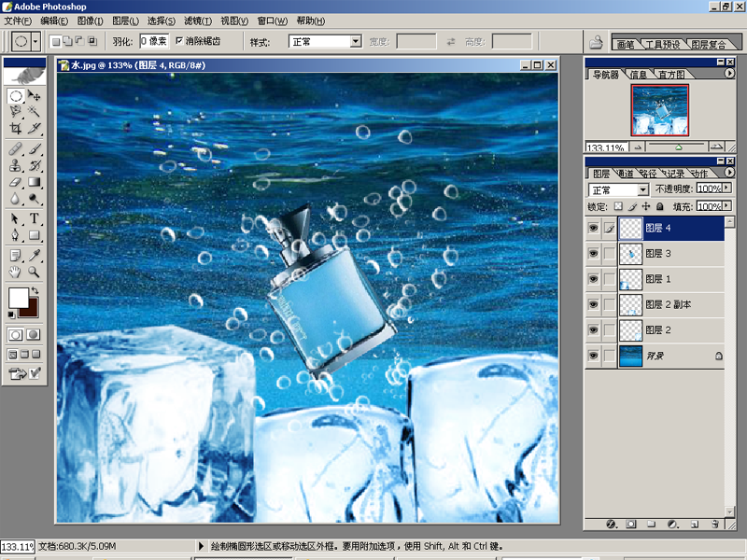The image size is (747, 560).
Task: Open Navigator panel flyout menu
Action: click(x=729, y=74)
